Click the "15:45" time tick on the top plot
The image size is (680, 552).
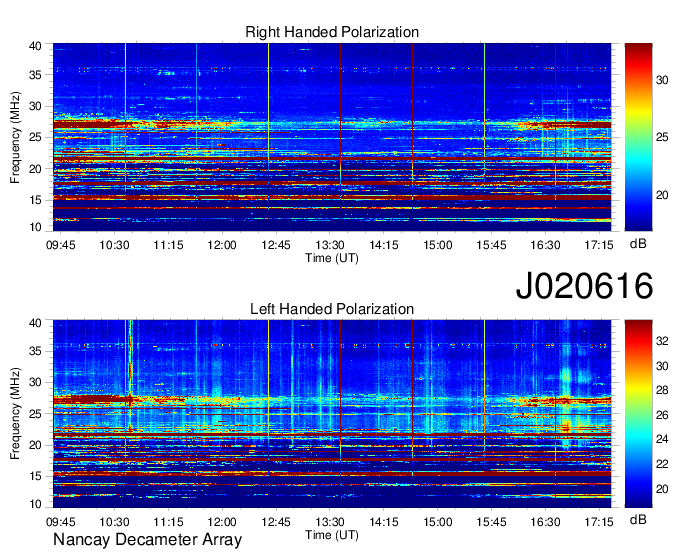pyautogui.click(x=491, y=245)
